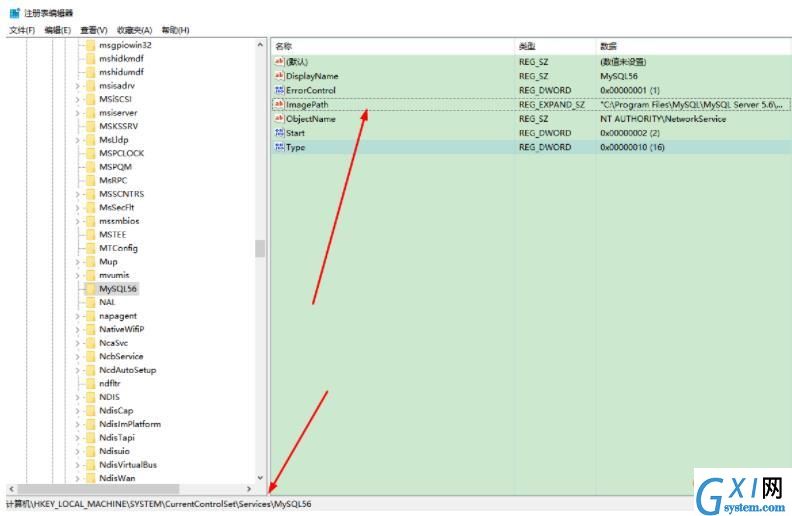Click the folder icon of MTConfig
Screen dimensions: 792x516
coord(90,248)
